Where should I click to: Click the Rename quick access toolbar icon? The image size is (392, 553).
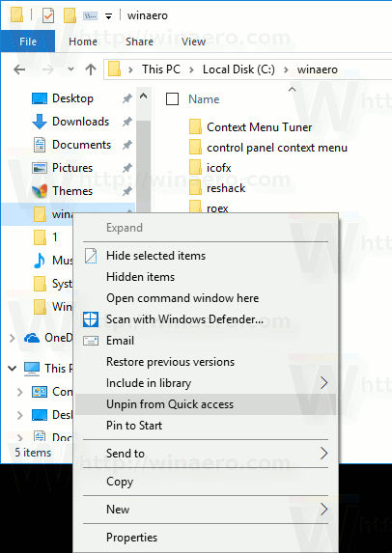click(x=90, y=15)
